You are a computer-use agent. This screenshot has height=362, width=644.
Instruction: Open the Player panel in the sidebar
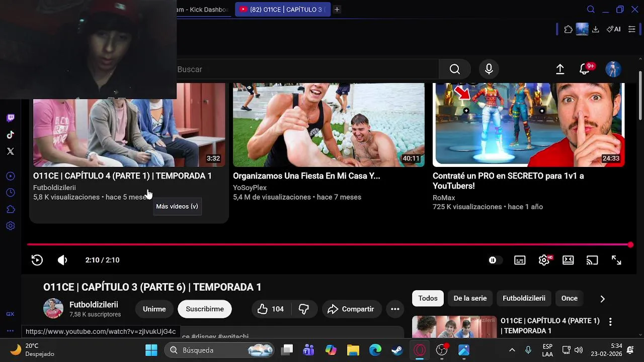click(10, 176)
